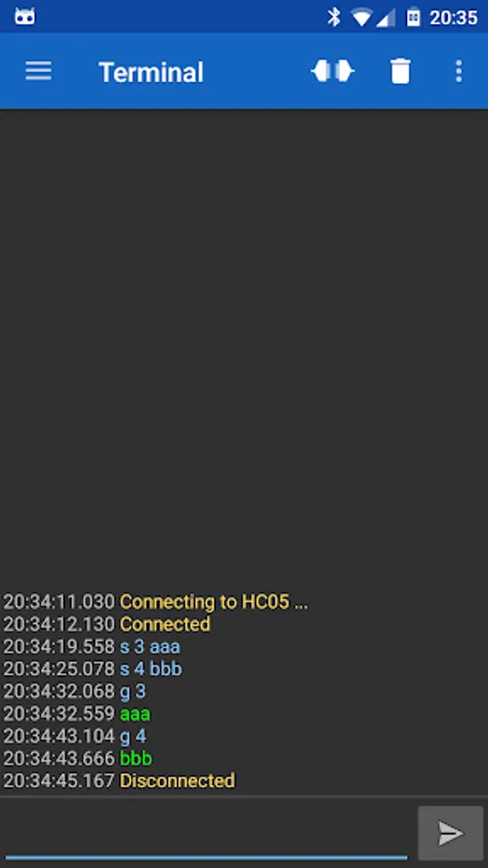
Task: Tap the Wi-Fi status bar icon
Action: (x=362, y=17)
